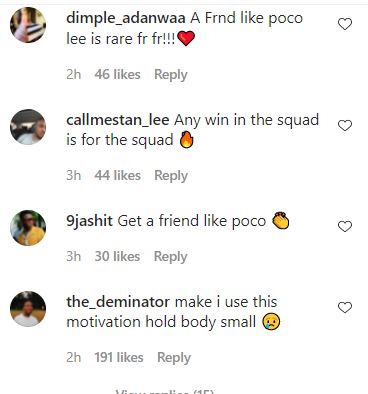The width and height of the screenshot is (368, 394).
Task: Like callmestan_lee's comment with the heart icon
Action: (345, 125)
